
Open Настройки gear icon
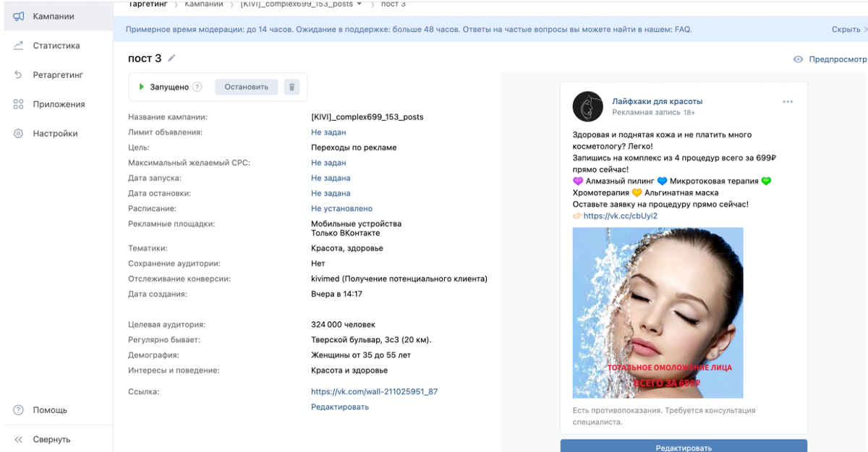click(x=19, y=134)
